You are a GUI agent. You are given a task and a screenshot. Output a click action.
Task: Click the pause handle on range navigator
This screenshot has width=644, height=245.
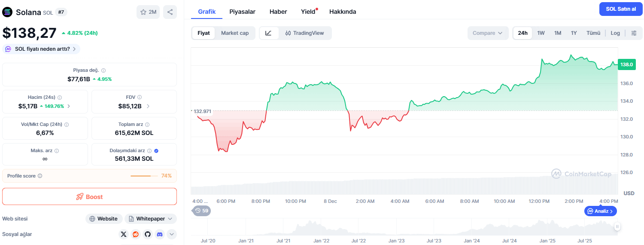pos(617,227)
